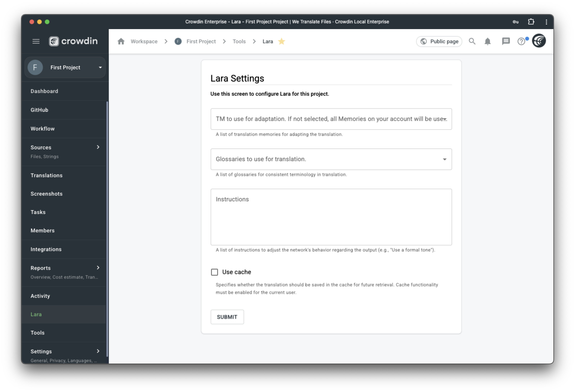
Task: Click the SUBMIT button
Action: 227,317
